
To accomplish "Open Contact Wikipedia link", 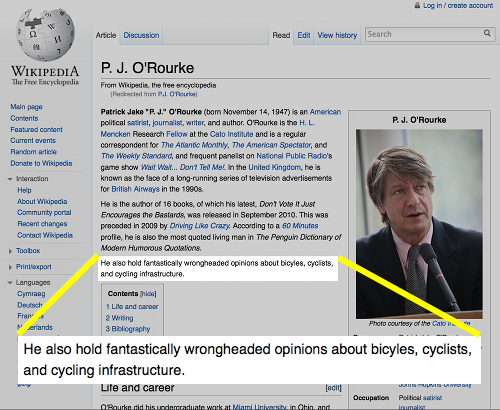I will [45, 235].
